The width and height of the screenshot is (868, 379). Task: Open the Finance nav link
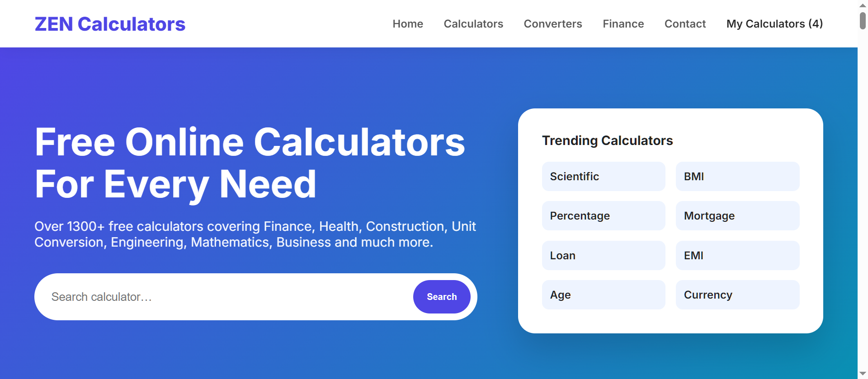coord(623,24)
